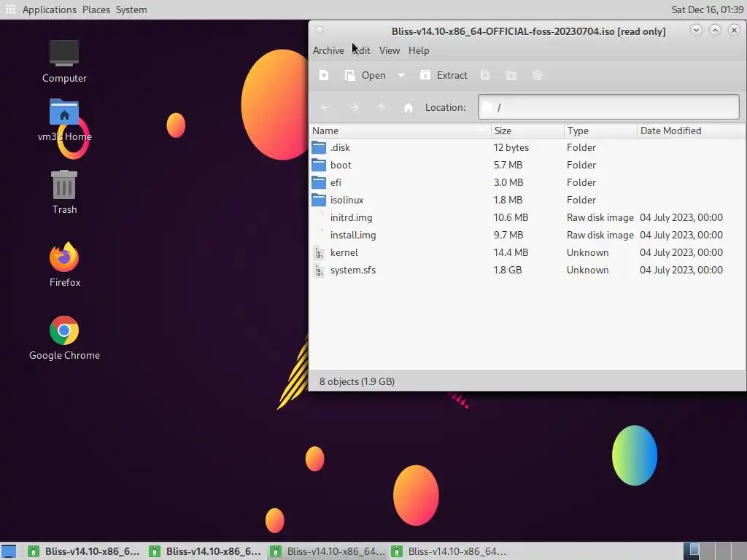This screenshot has height=560, width=747.
Task: Click the up one level arrow icon
Action: pos(381,108)
